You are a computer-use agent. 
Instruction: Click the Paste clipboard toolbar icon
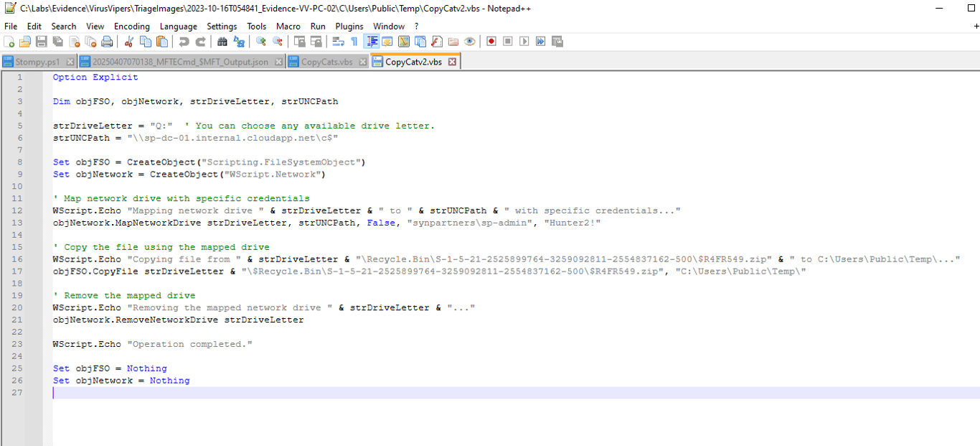click(162, 42)
